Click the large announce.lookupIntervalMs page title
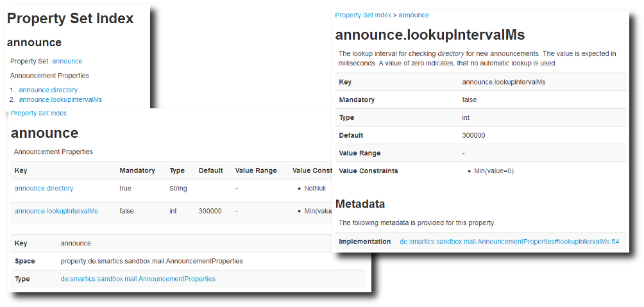Viewport: 644px width, 307px height. pyautogui.click(x=430, y=35)
